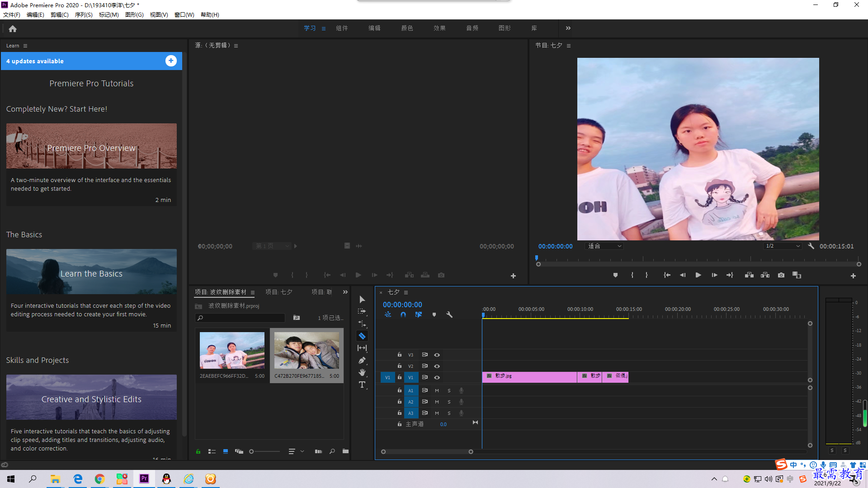
Task: Open Premiere Pro Overview tutorial
Action: (91, 146)
